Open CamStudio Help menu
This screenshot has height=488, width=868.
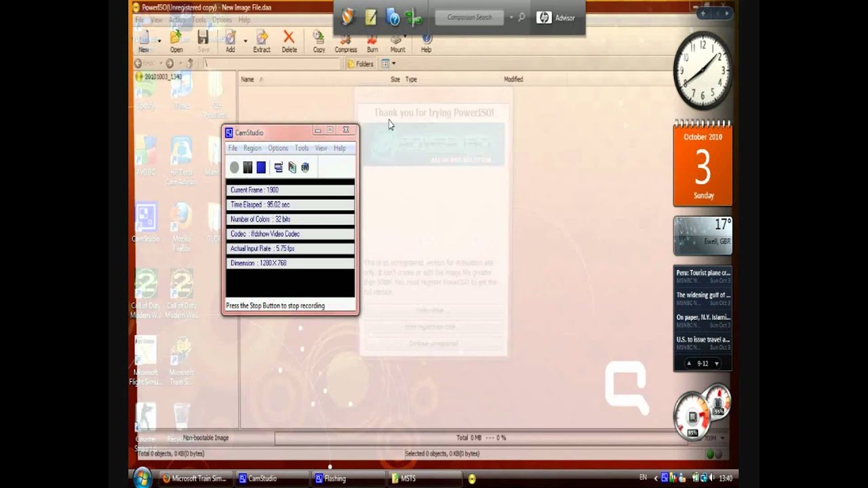pyautogui.click(x=340, y=148)
